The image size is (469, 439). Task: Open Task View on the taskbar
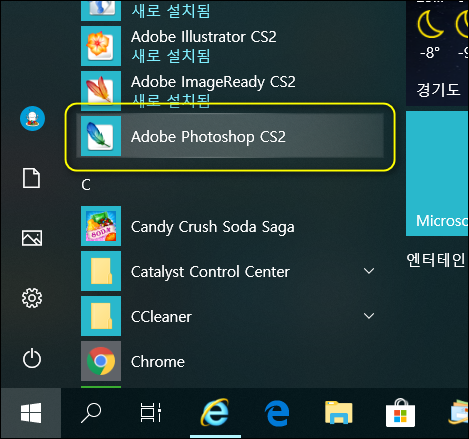click(151, 413)
